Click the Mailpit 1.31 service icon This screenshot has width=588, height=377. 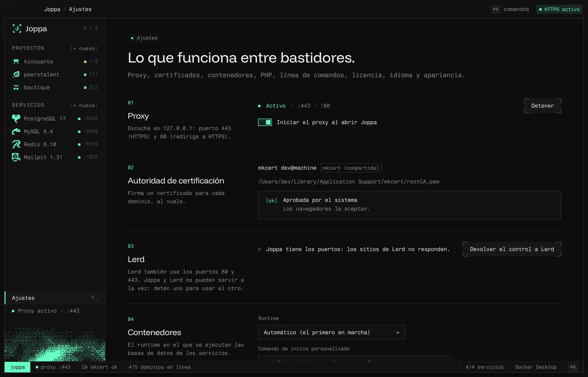16,157
